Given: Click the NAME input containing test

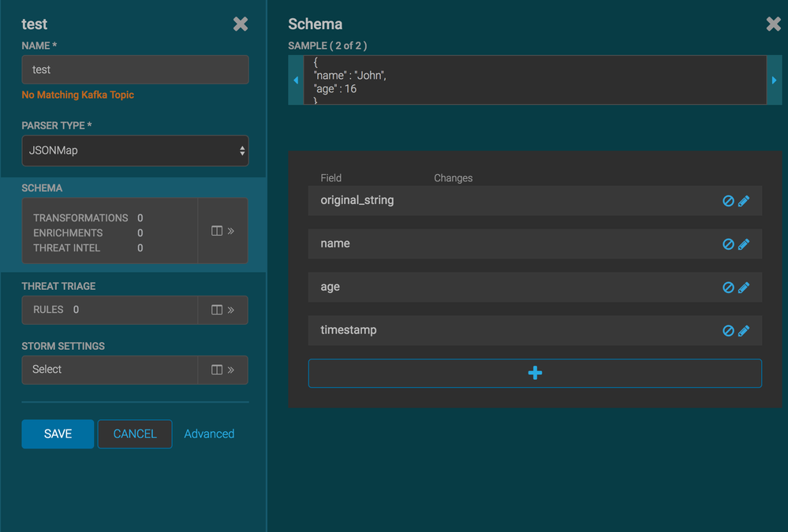Looking at the screenshot, I should 134,69.
